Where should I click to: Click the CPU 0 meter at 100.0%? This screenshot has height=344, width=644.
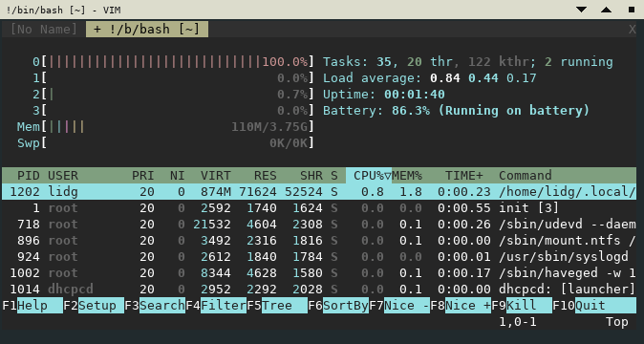173,62
